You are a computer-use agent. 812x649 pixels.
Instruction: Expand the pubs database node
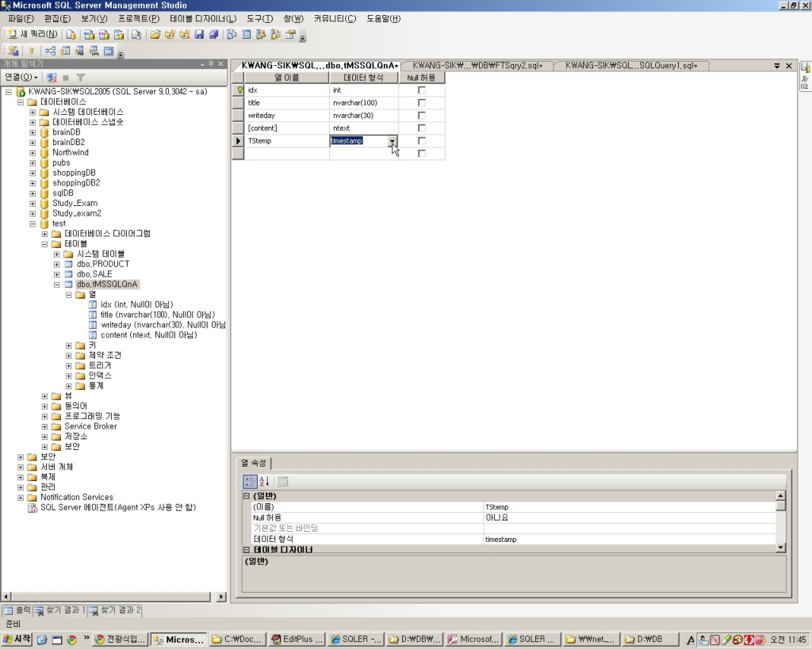tap(33, 163)
